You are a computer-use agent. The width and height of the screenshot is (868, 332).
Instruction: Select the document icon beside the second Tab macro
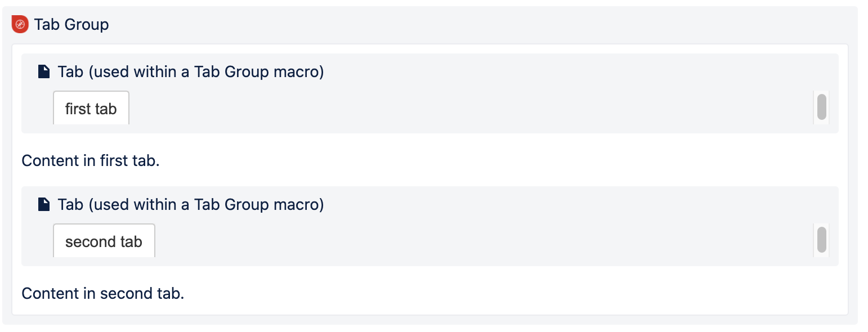[44, 204]
